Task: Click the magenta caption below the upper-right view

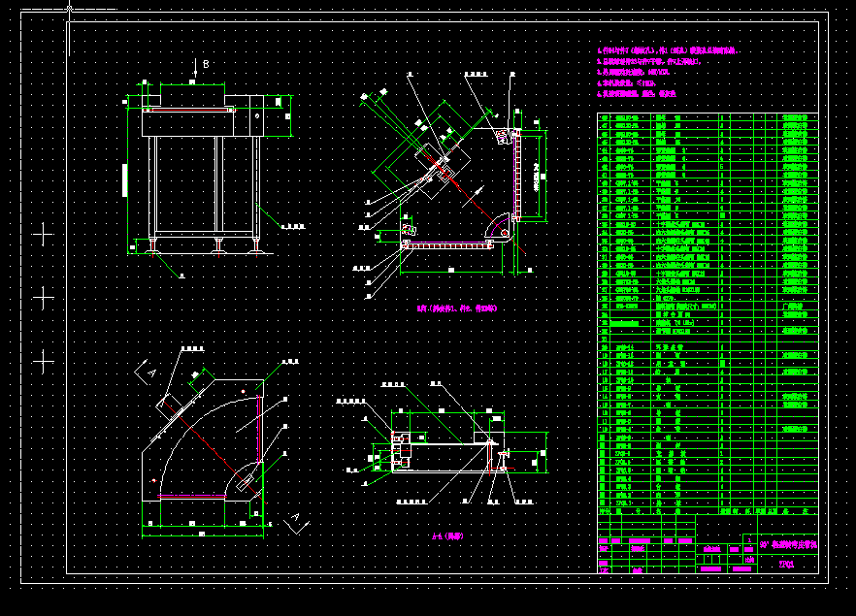Action: coord(456,308)
